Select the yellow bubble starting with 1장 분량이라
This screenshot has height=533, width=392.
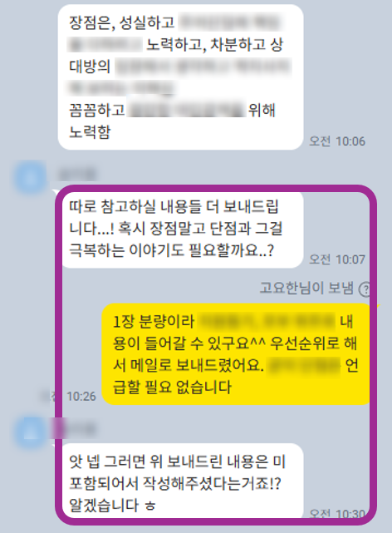(x=236, y=354)
